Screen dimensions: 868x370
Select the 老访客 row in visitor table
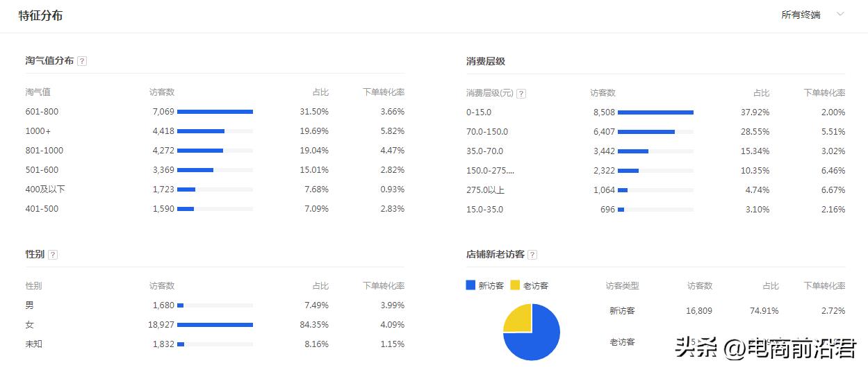coord(725,342)
